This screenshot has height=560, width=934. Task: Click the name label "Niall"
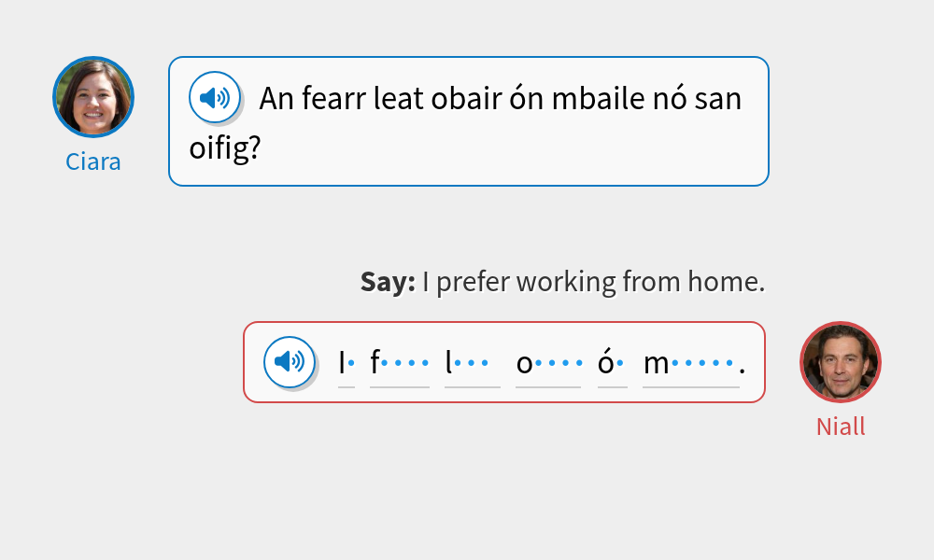[840, 426]
